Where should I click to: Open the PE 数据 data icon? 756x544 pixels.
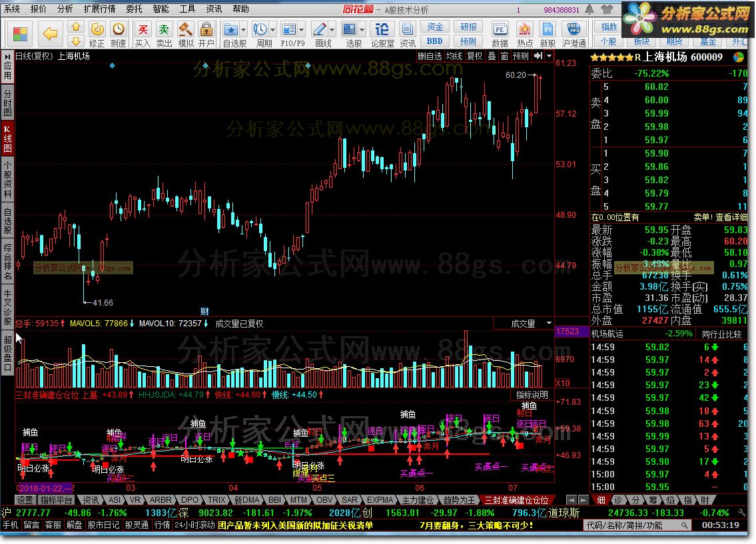[x=500, y=30]
